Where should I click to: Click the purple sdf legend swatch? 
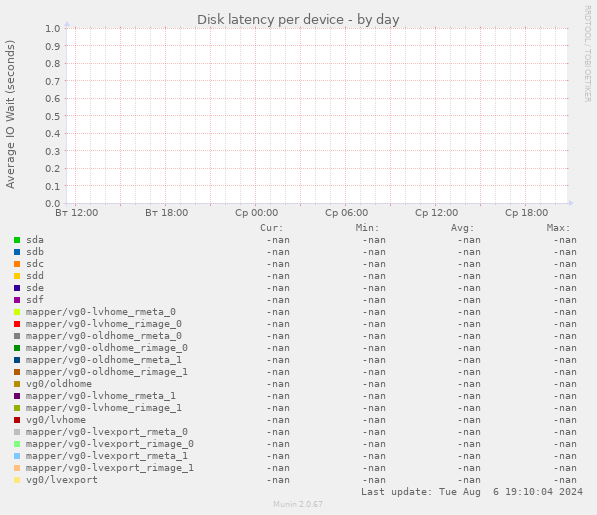(17, 300)
